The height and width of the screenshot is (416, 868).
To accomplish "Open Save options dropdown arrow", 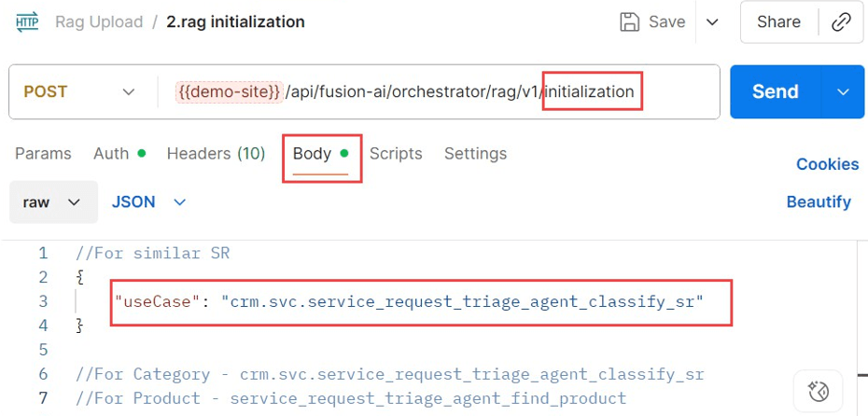I will (712, 22).
